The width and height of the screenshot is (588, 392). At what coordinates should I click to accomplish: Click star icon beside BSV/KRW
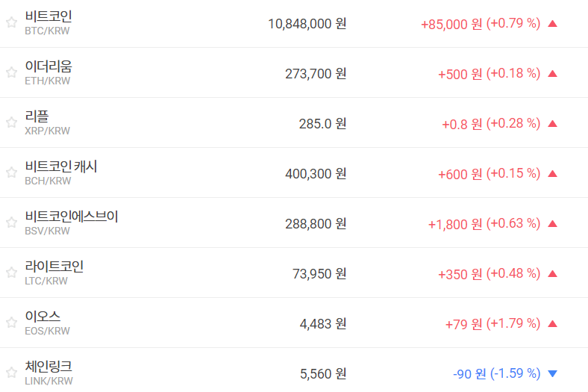tap(11, 223)
